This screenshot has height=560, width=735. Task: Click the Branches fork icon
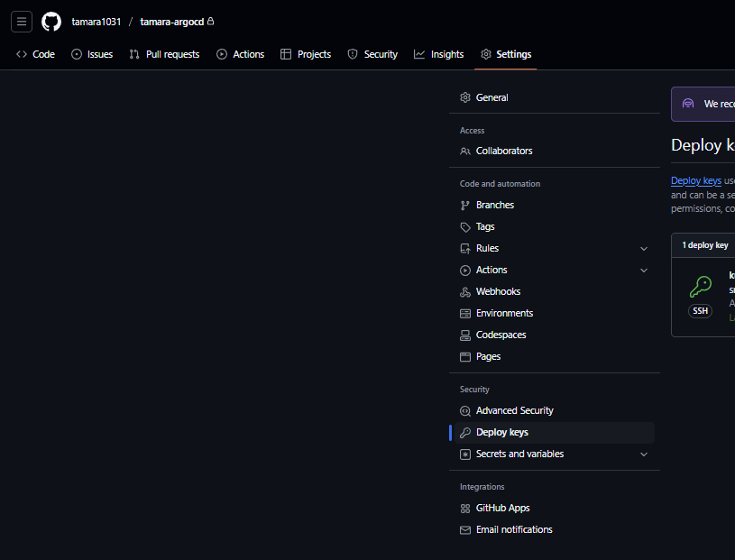[465, 206]
